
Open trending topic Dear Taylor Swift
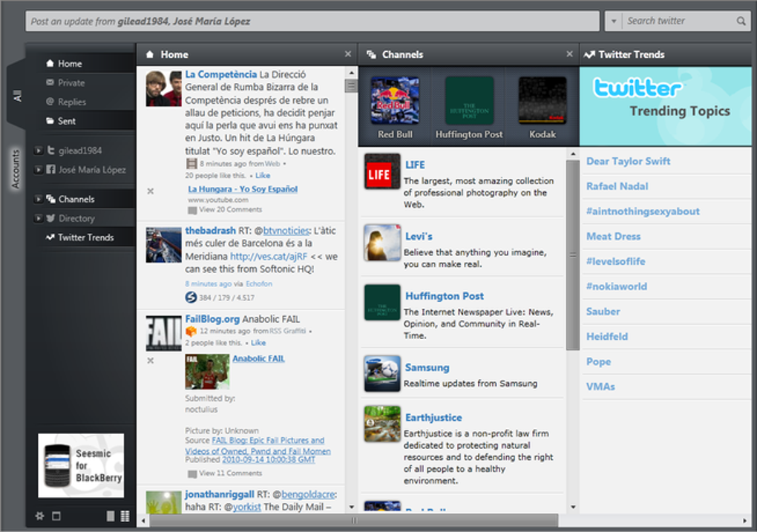628,161
